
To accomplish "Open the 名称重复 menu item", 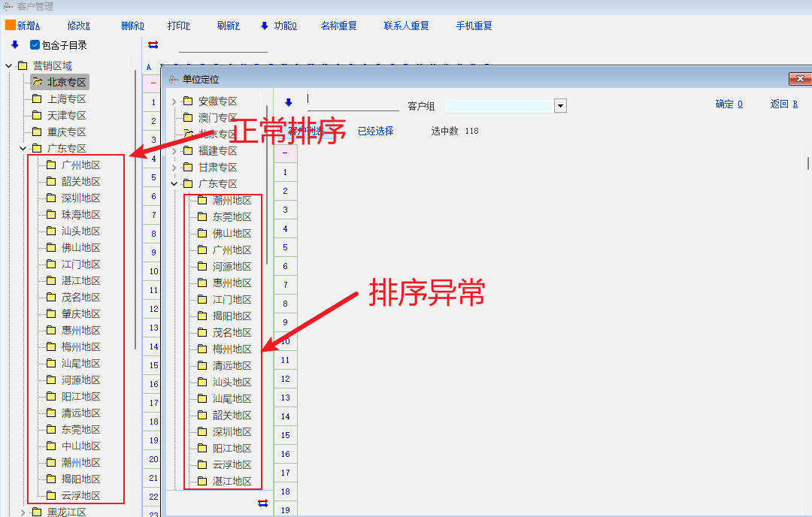I will (x=338, y=26).
